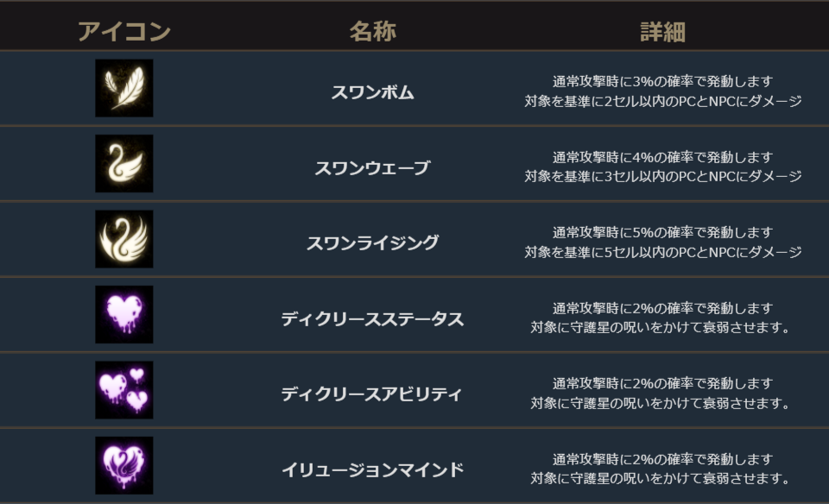
Task: Click the 詳細 column header
Action: (662, 32)
